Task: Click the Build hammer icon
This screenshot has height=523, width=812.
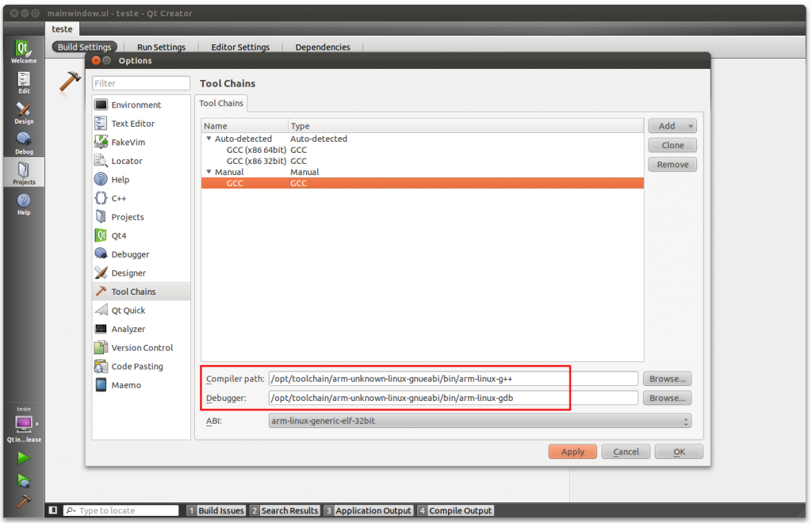Action: point(24,501)
